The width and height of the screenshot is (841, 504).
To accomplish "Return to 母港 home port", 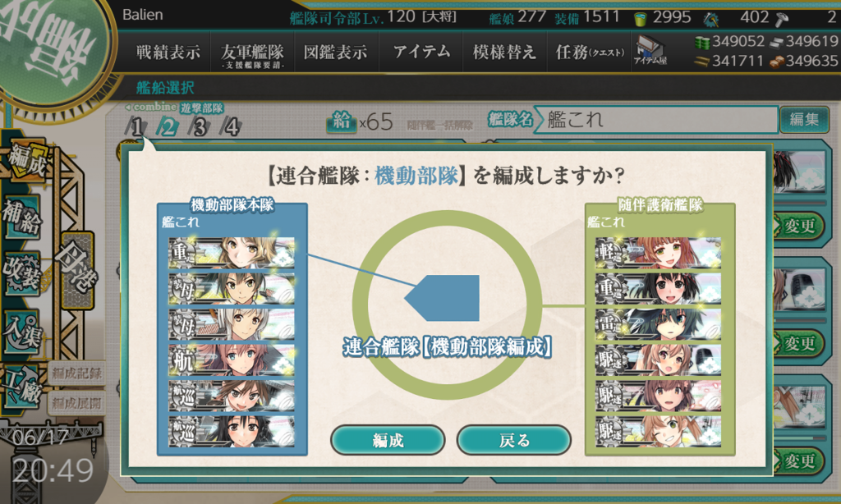I will (77, 270).
